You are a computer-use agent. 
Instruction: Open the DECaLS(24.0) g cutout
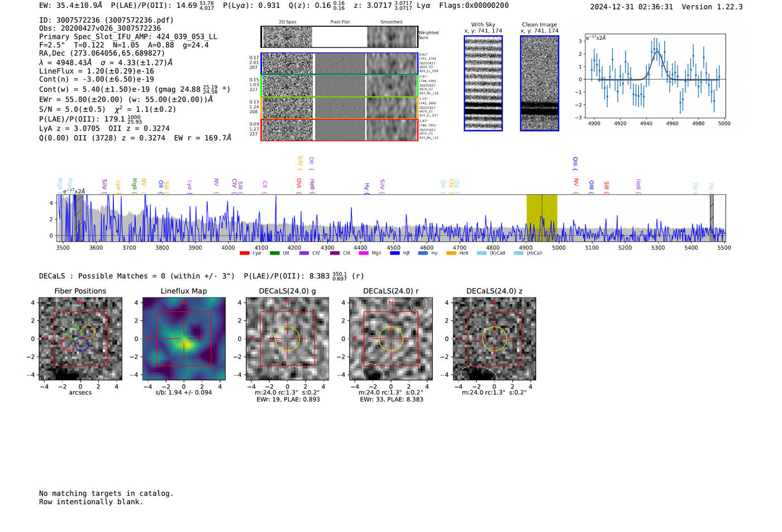[x=288, y=339]
